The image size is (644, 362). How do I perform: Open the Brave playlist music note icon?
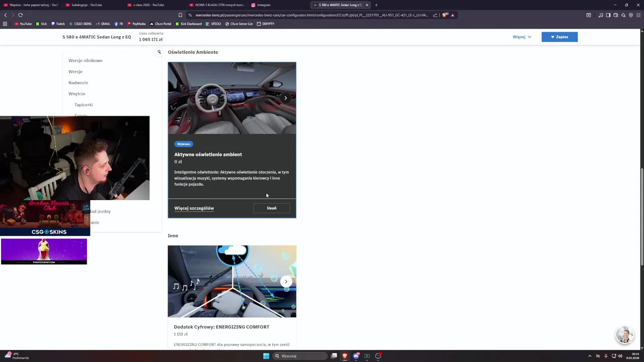pyautogui.click(x=601, y=15)
